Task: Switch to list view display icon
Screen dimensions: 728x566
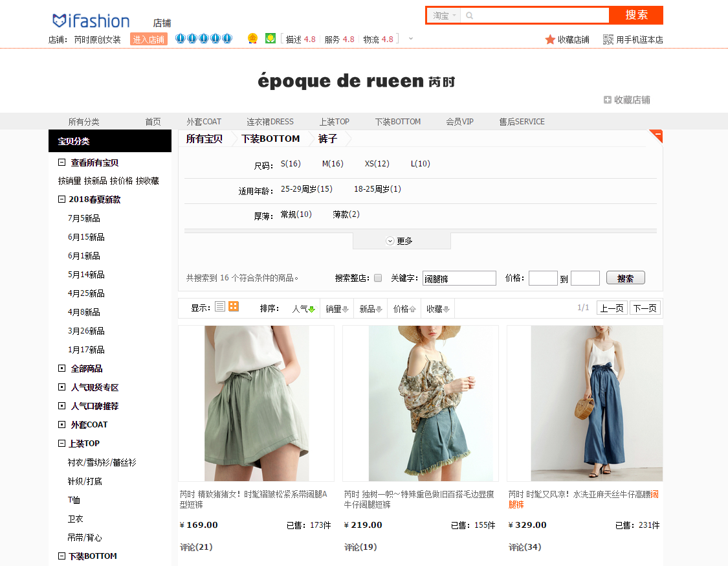Action: [x=220, y=307]
